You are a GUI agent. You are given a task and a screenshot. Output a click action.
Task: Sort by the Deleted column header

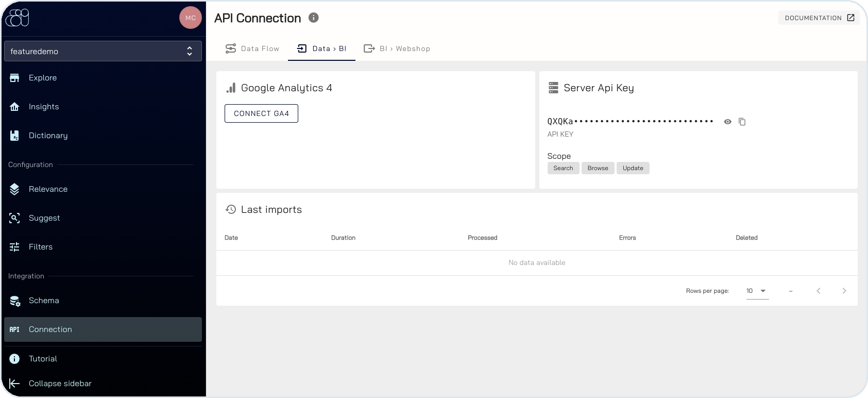[x=746, y=238]
